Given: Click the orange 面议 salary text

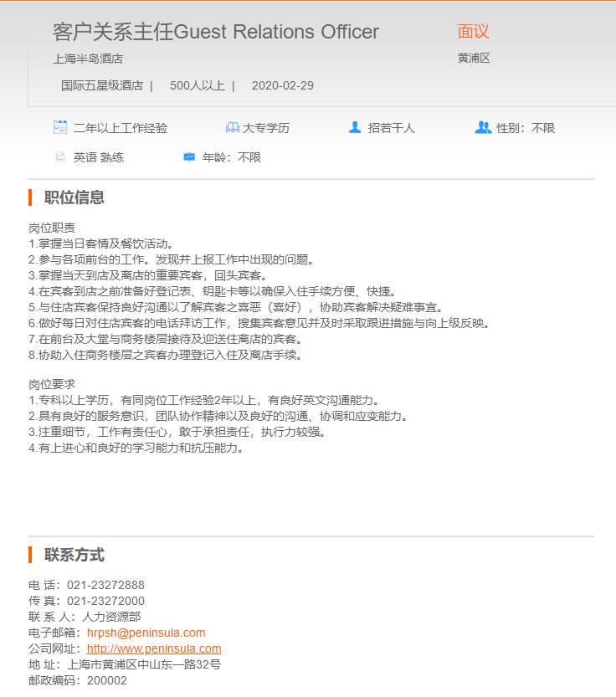Looking at the screenshot, I should click(x=473, y=32).
